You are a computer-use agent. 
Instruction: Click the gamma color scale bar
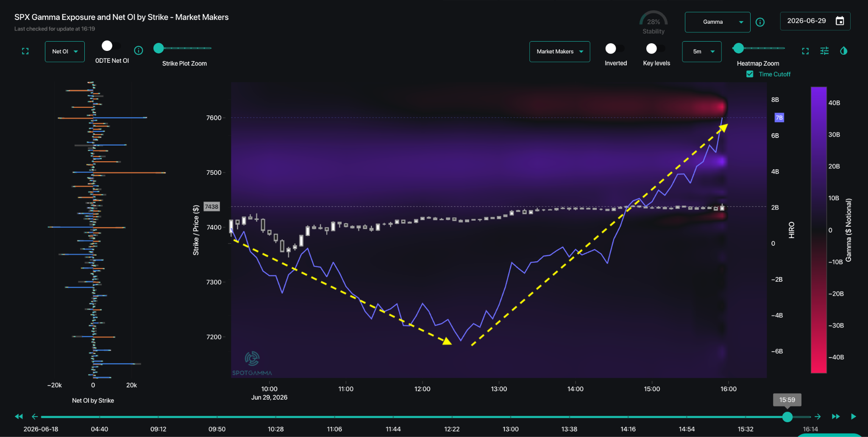click(818, 230)
